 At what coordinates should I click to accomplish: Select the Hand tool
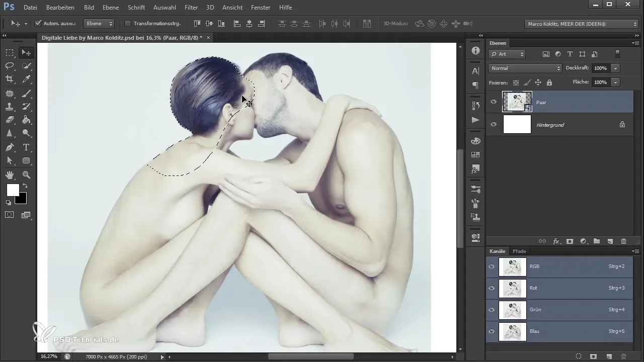click(10, 175)
